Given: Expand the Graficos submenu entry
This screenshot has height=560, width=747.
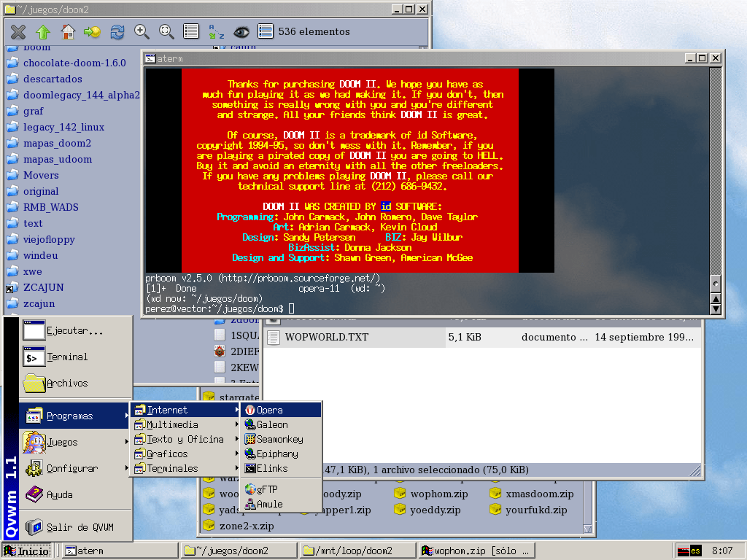Looking at the screenshot, I should pyautogui.click(x=186, y=454).
